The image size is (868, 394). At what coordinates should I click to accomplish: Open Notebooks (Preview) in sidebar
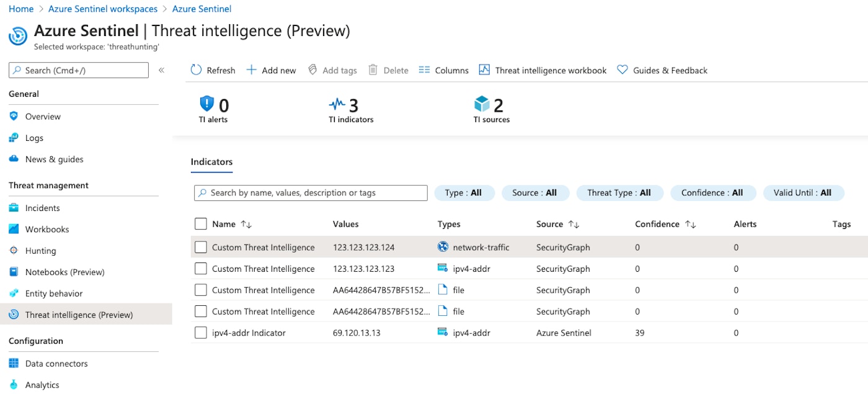(x=64, y=272)
